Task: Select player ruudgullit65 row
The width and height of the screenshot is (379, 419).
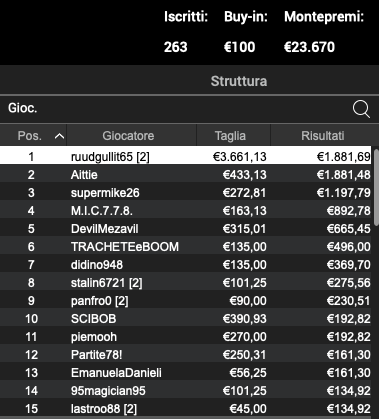Action: [x=185, y=156]
